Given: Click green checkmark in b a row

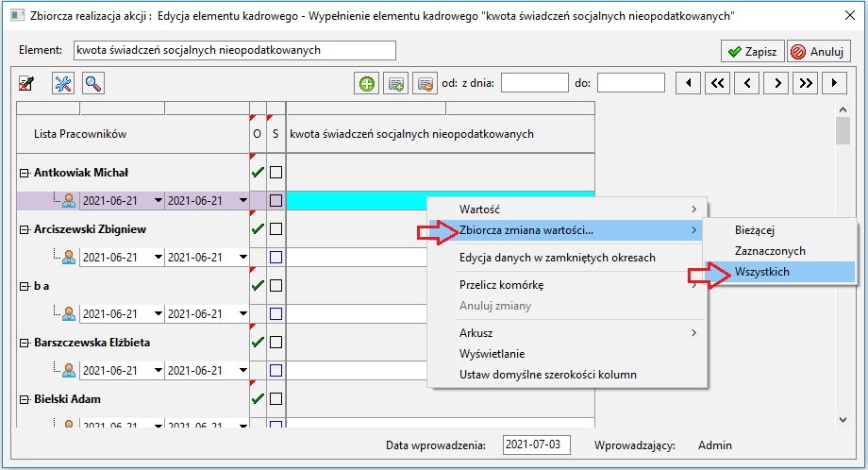Looking at the screenshot, I should coord(258,286).
